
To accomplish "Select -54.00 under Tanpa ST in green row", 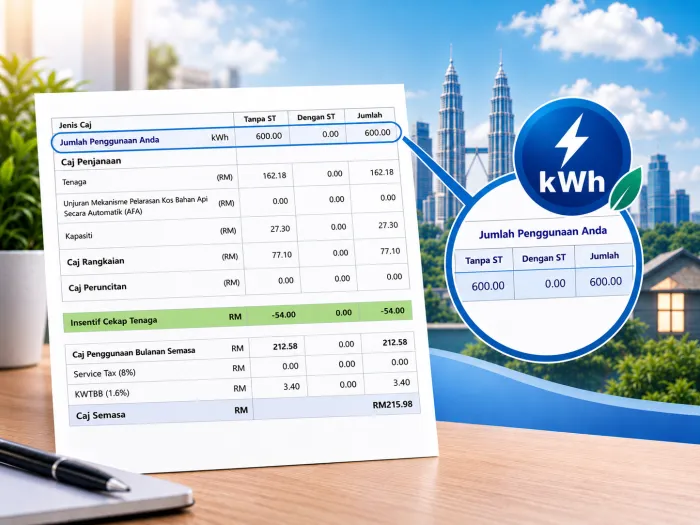I will click(x=283, y=315).
